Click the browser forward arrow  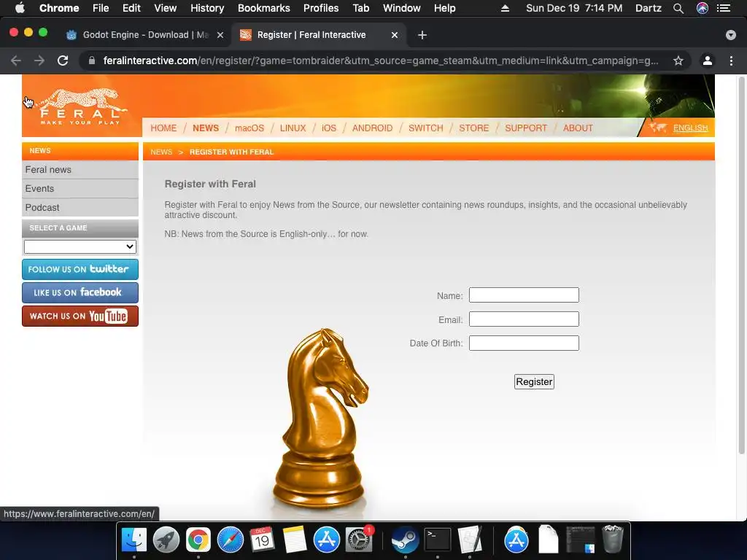[39, 61]
